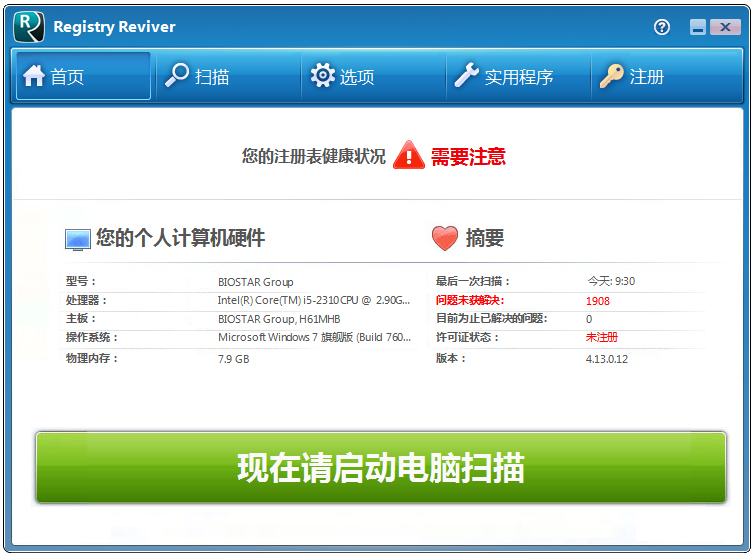The width and height of the screenshot is (756, 556).
Task: Close the Registry Reviver window
Action: pyautogui.click(x=725, y=27)
